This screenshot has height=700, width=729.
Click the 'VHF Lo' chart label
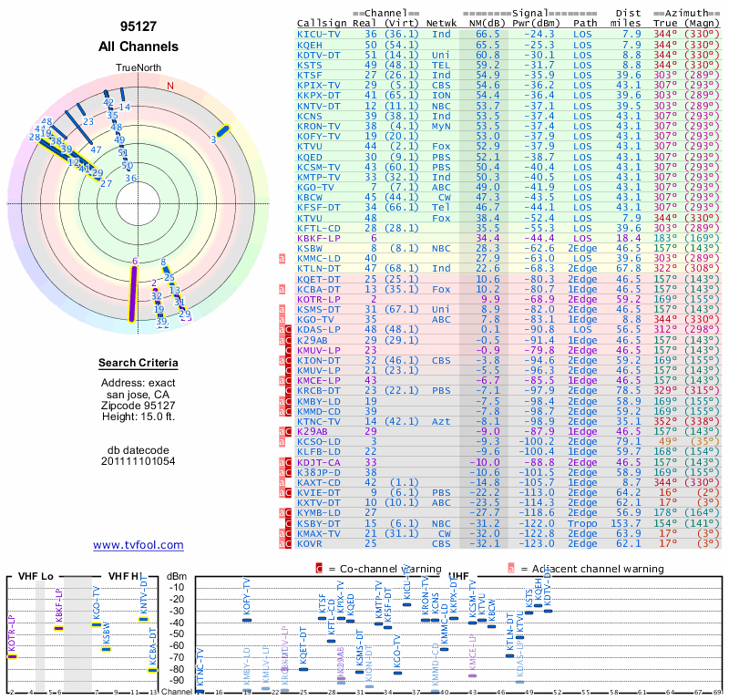coord(36,576)
